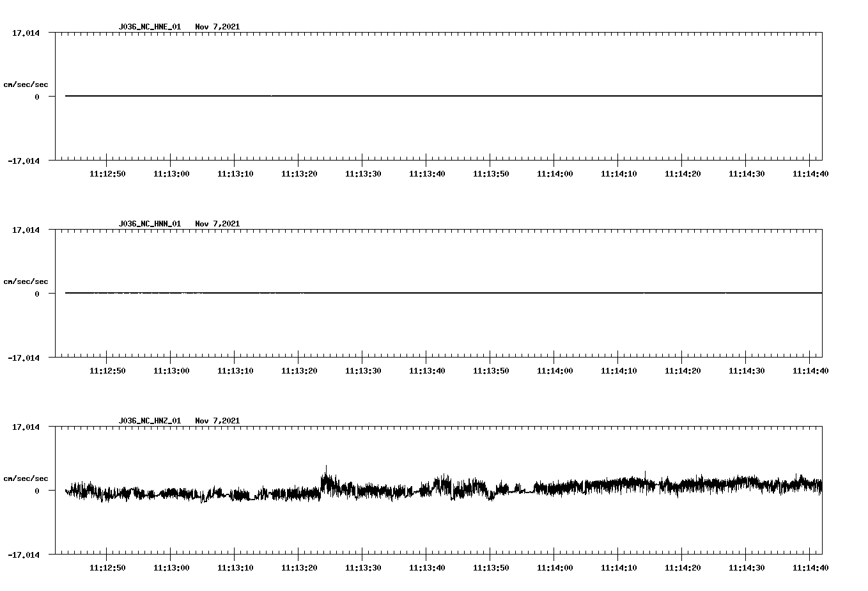
Task: Select the cm/sec/sec unit label on HNE plot
Action: (x=26, y=84)
